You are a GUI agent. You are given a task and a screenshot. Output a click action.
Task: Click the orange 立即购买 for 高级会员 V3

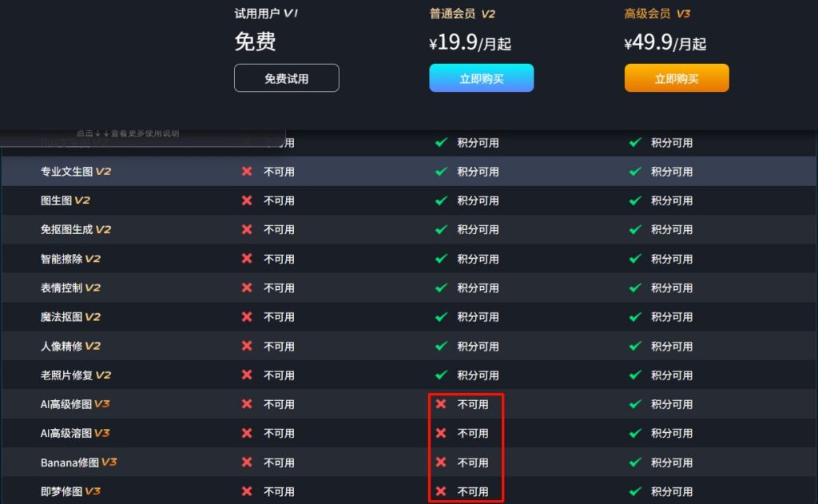pos(676,77)
